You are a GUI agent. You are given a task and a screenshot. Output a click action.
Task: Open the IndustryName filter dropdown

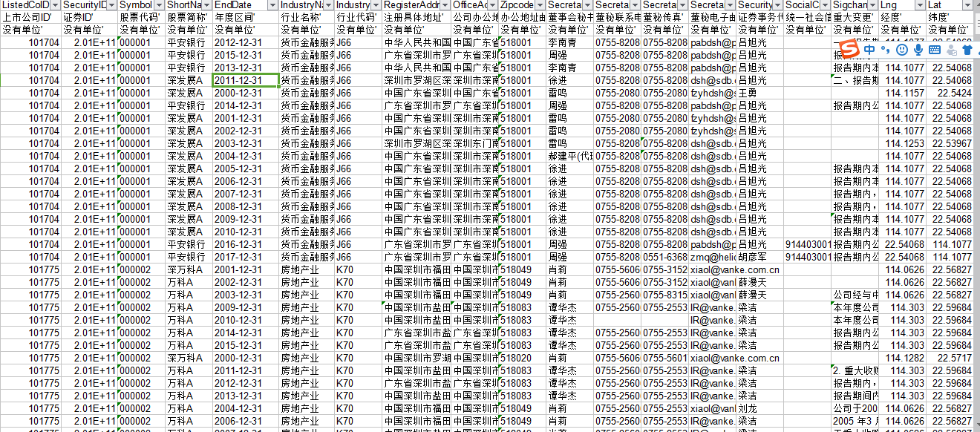click(328, 5)
